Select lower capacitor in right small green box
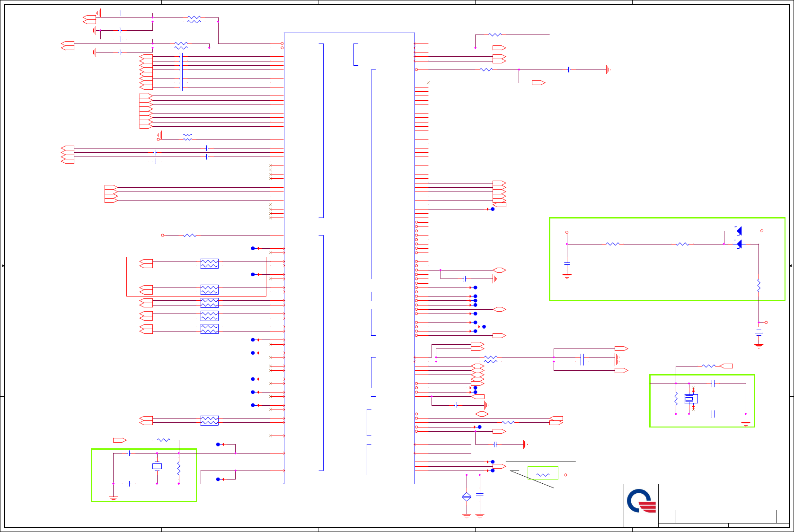This screenshot has width=794, height=532. click(x=713, y=414)
